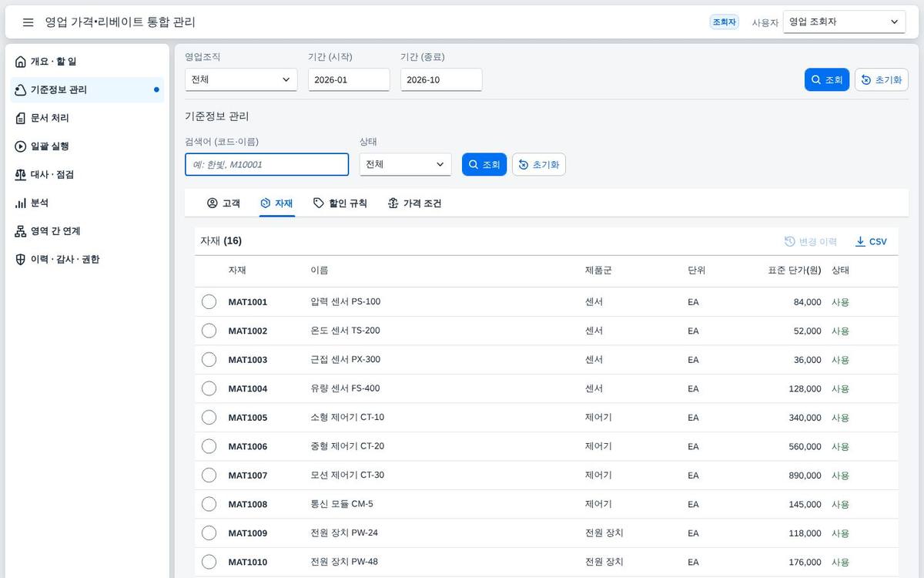Open 일괄 실행 in sidebar
The image size is (924, 578).
coord(87,146)
